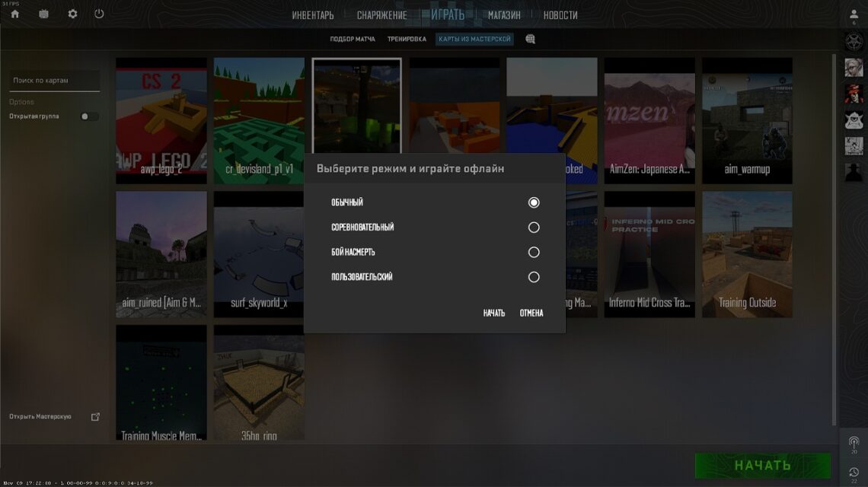Click the Home icon in top bar

pyautogui.click(x=14, y=14)
